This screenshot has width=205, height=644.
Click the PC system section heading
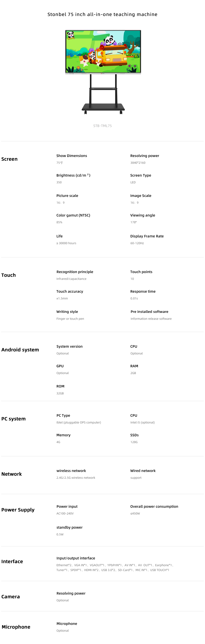point(14,419)
